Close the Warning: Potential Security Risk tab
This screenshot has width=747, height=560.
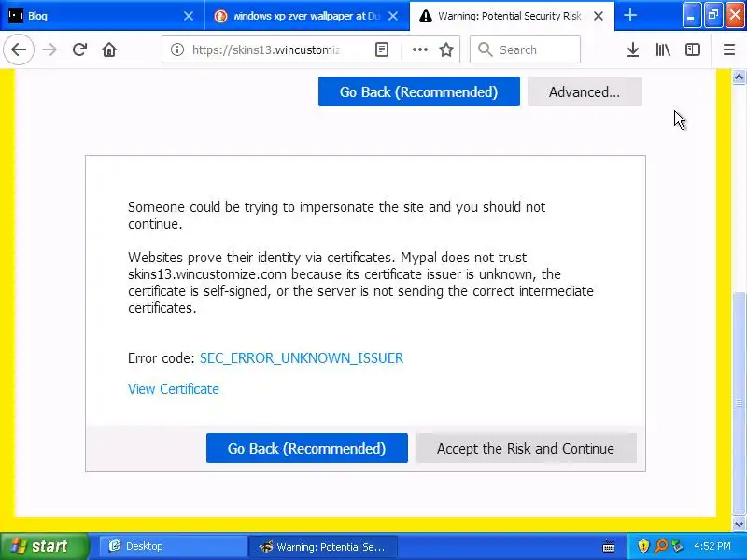599,16
